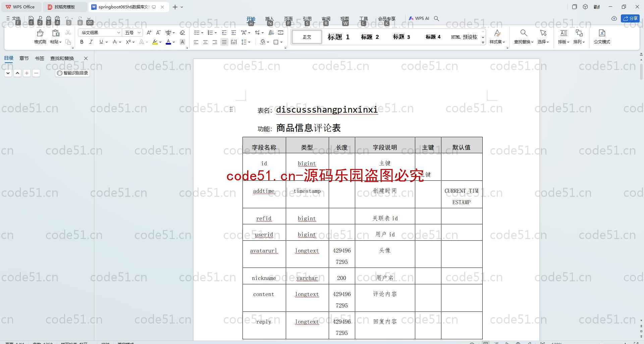The height and width of the screenshot is (344, 644).
Task: Click the Clear formatting eraser icon
Action: click(182, 33)
